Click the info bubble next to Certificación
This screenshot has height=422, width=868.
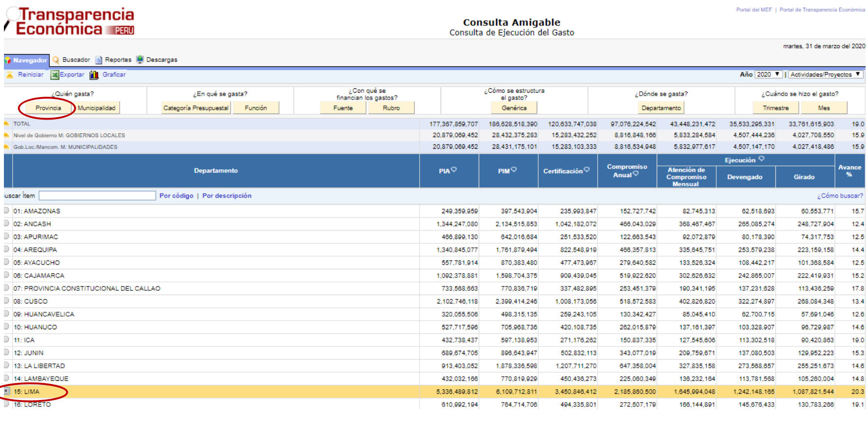coord(586,169)
